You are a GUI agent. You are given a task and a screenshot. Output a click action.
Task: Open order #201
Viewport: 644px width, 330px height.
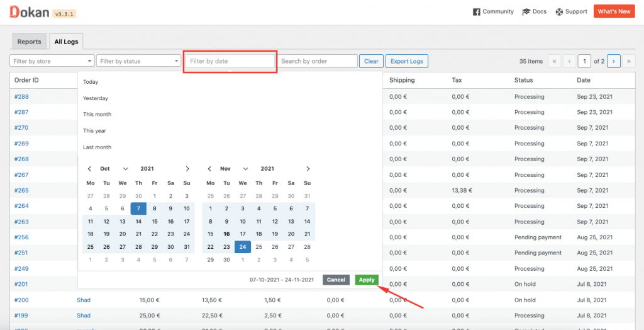(21, 284)
